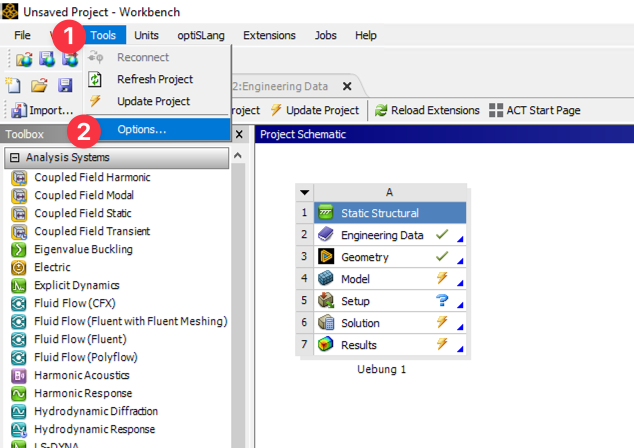Open the Units menu
634x448 pixels.
click(x=146, y=35)
